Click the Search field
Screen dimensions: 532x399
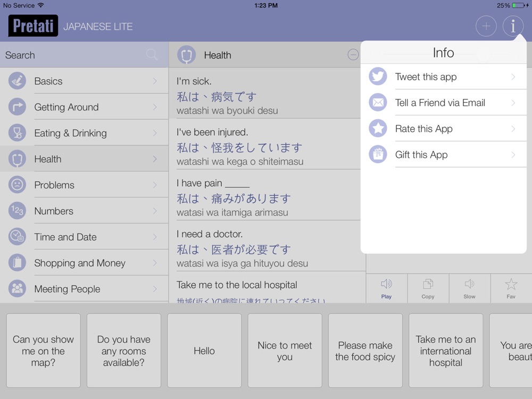[x=84, y=55]
